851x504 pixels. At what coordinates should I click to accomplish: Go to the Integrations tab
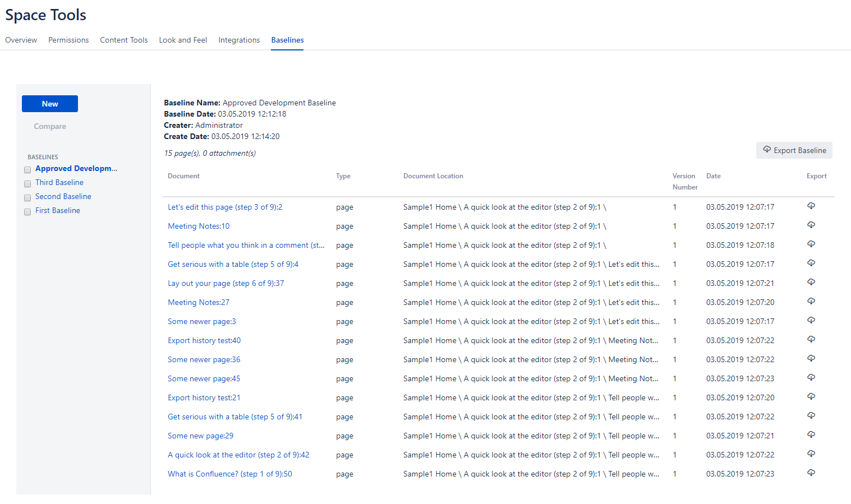pyautogui.click(x=239, y=40)
